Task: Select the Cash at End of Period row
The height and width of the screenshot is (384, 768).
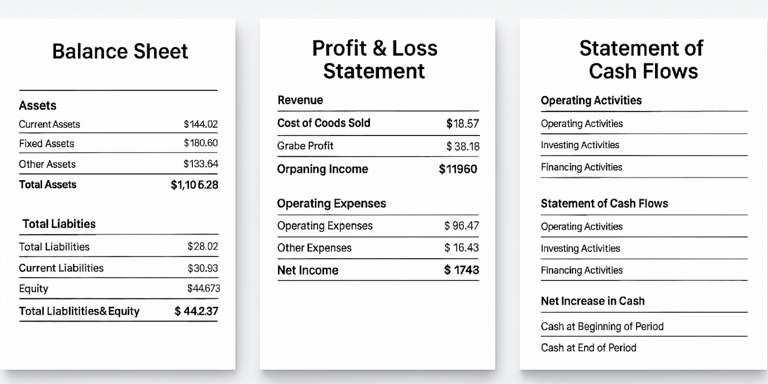Action: [644, 348]
